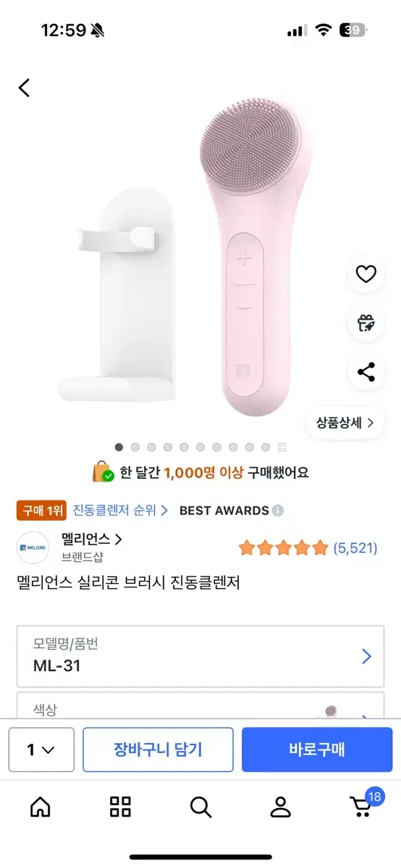Open the gift sending icon
401x868 pixels.
point(366,323)
